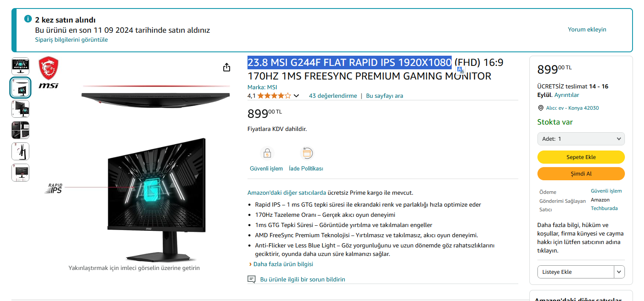Open the 43 değerlendirme reviews link
The image size is (644, 301).
[333, 96]
